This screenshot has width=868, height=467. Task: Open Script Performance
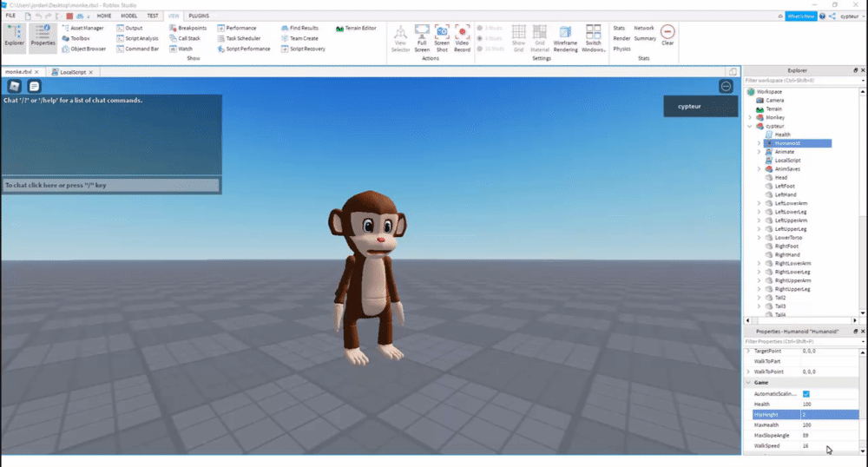coord(244,49)
